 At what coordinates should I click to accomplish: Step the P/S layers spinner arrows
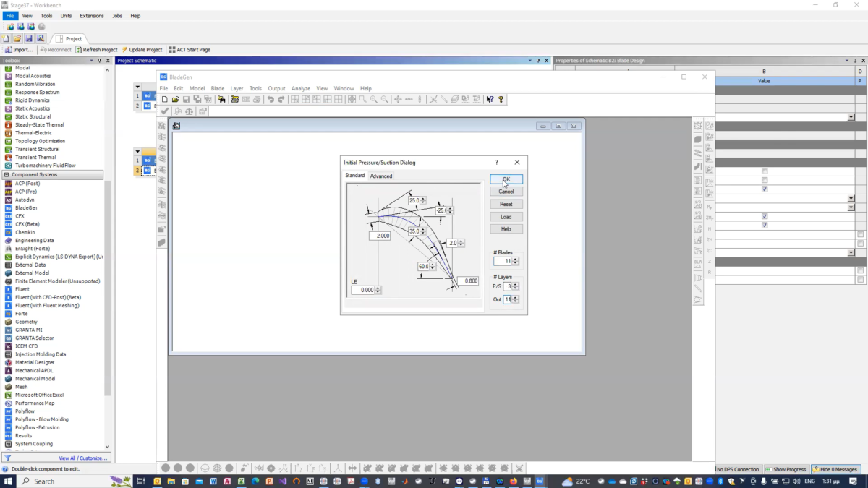[515, 287]
